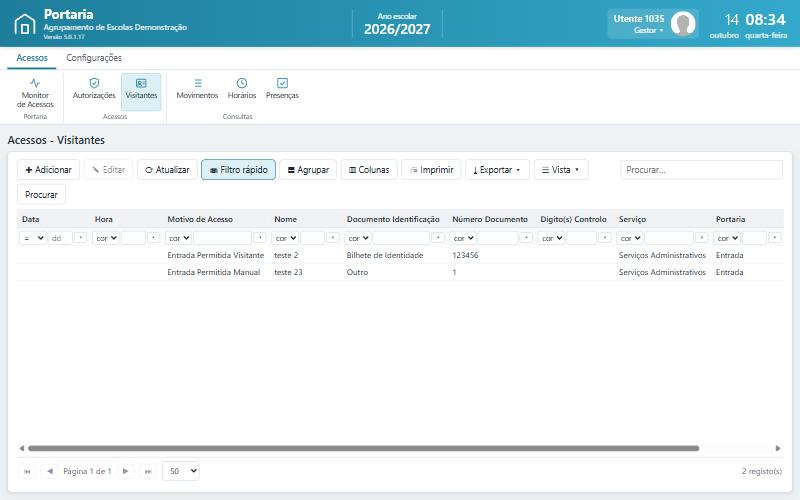This screenshot has height=500, width=800.
Task: Click Agrupar button
Action: click(308, 170)
